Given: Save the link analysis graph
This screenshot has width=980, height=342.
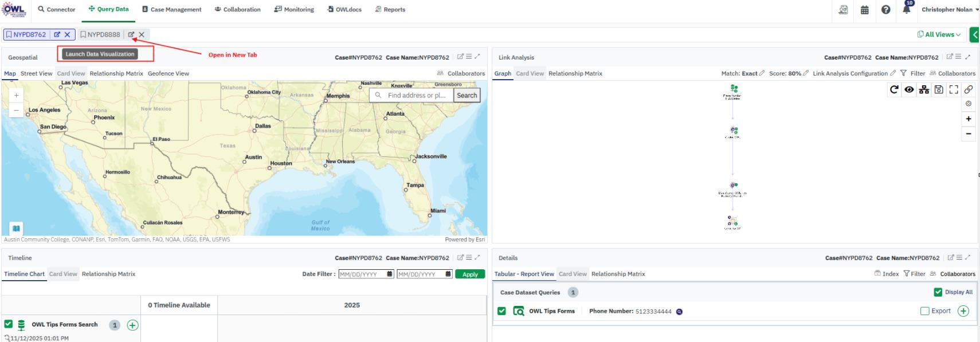Looking at the screenshot, I should (939, 89).
